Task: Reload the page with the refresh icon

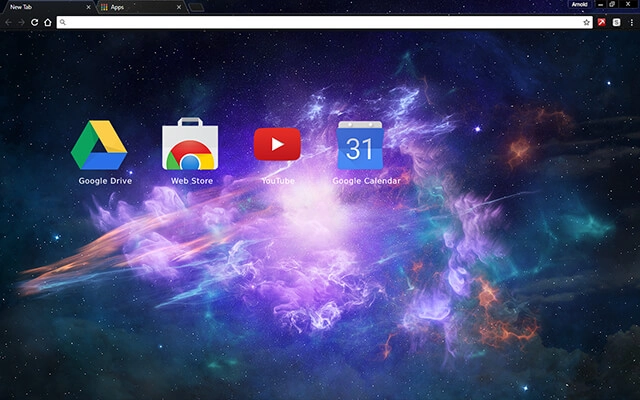Action: point(35,22)
